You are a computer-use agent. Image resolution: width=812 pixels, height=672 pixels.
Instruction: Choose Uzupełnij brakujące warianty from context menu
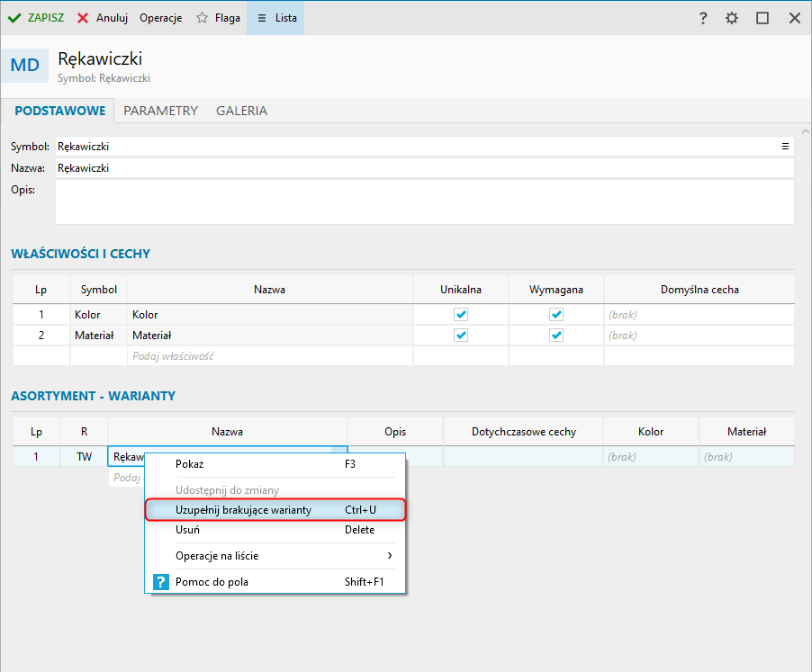[x=244, y=510]
